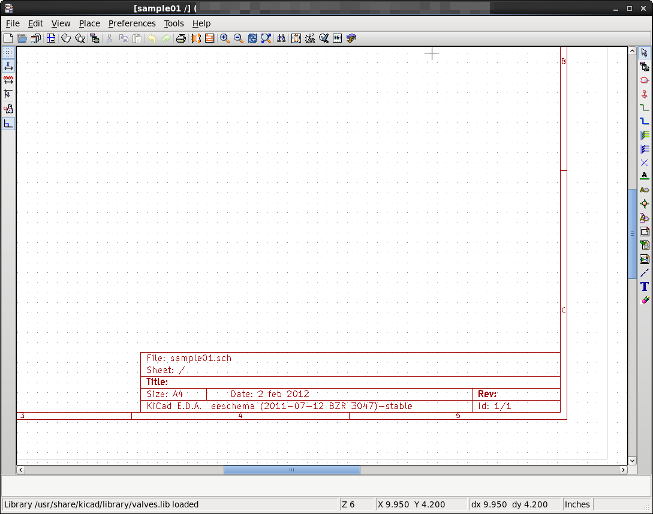
Task: Select Place Component gate tool
Action: pos(644,80)
